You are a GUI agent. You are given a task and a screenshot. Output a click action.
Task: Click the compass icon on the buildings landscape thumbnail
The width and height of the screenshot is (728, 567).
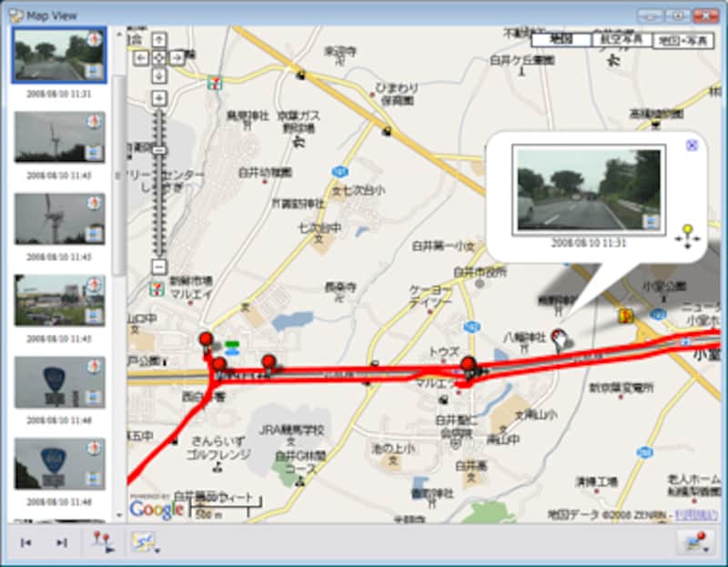(x=95, y=284)
